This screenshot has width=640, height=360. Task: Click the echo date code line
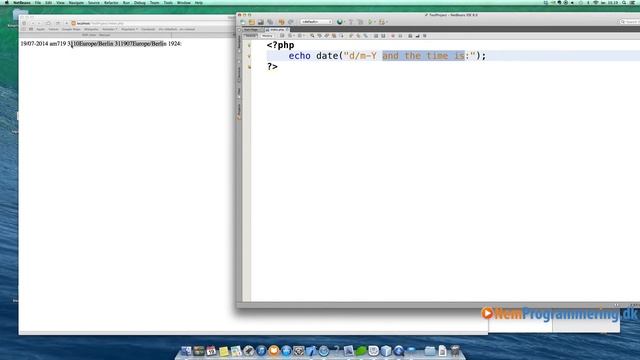387,56
